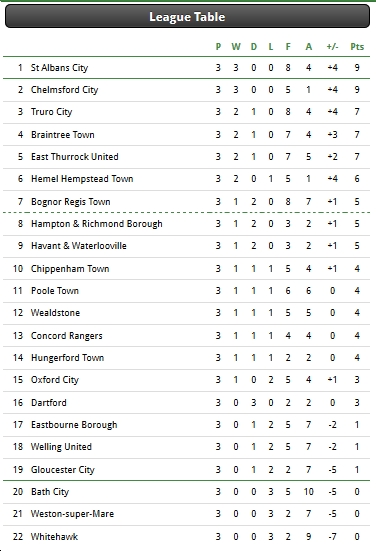Viewport: 376px width, 551px height.
Task: Click Bognor Regis Town team name
Action: point(71,202)
